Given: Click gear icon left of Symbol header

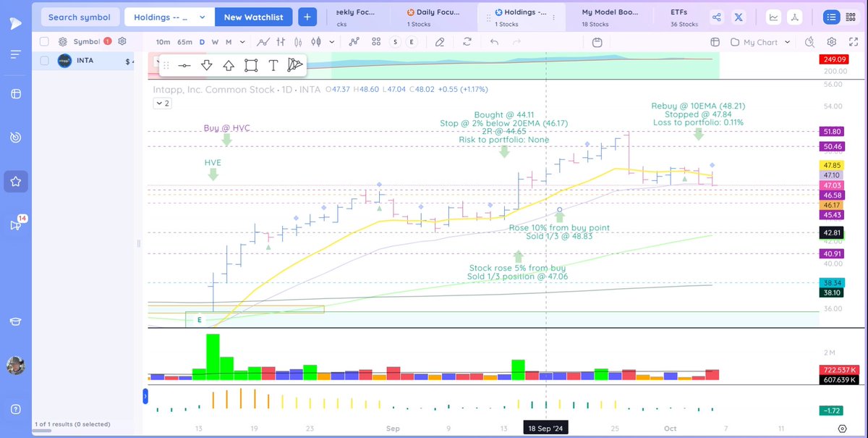Looking at the screenshot, I should point(63,42).
